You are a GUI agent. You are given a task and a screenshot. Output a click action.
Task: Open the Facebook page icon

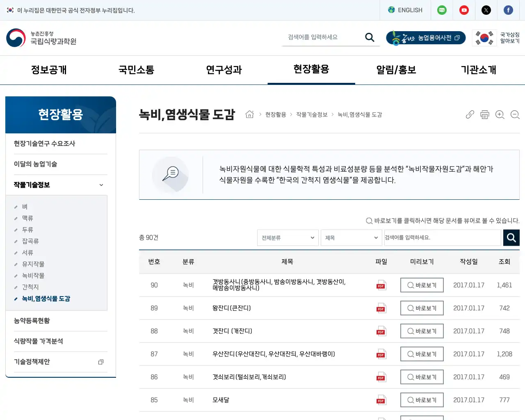point(508,10)
